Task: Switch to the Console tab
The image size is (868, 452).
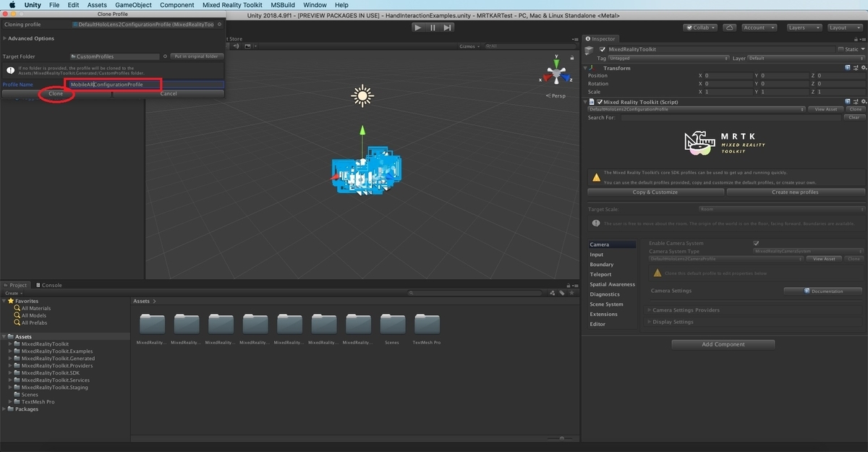Action: pyautogui.click(x=49, y=285)
